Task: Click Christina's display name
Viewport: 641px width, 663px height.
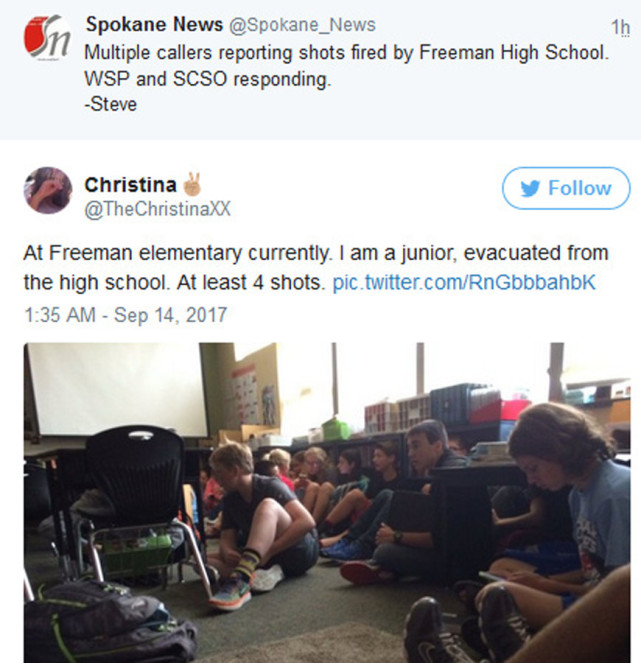Action: pyautogui.click(x=131, y=185)
